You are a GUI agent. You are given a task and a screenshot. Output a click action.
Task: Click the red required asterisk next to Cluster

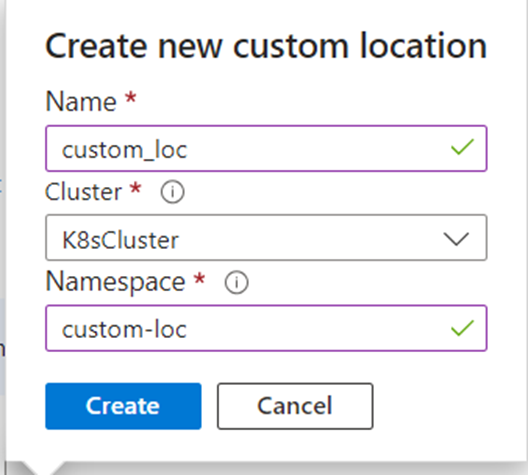135,188
